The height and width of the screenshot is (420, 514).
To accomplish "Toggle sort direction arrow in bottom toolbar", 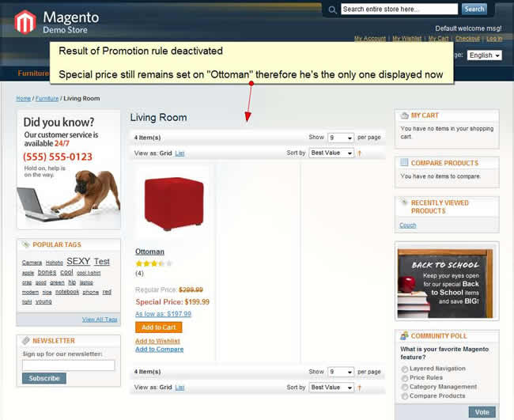I will [x=360, y=388].
